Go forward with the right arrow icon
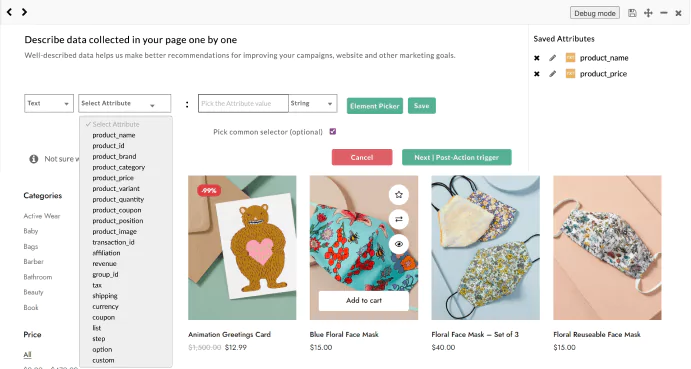The height and width of the screenshot is (369, 691). pyautogui.click(x=24, y=12)
